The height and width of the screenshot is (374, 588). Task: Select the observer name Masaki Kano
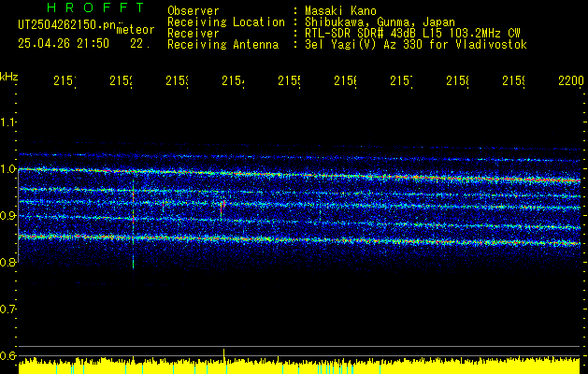coord(340,11)
